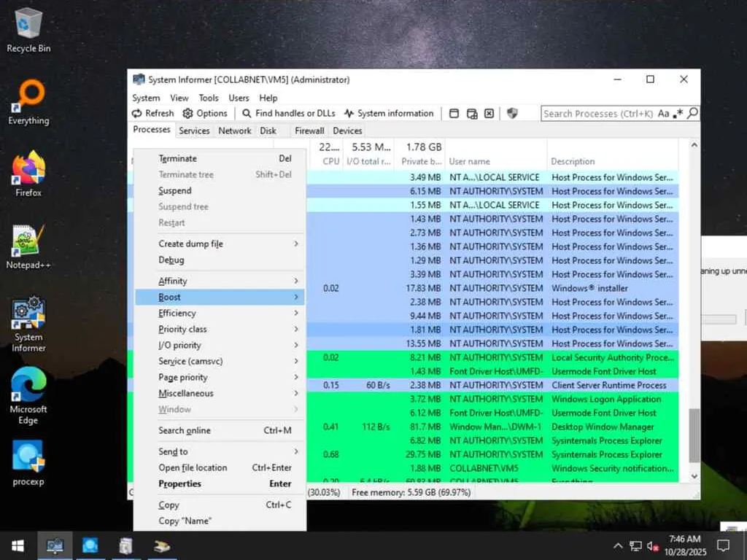The height and width of the screenshot is (560, 747).
Task: Click the magnifier search icon
Action: click(693, 113)
